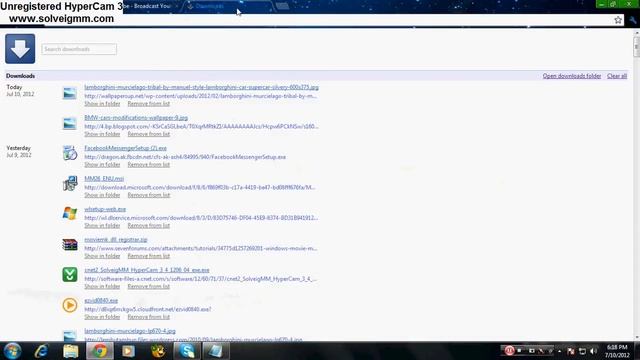Remove wlsetup-web.exe from list
640x360 pixels.
(x=149, y=225)
